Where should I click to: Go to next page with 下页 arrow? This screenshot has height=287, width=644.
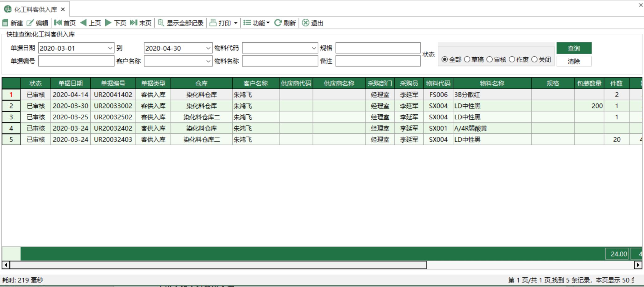tap(108, 23)
